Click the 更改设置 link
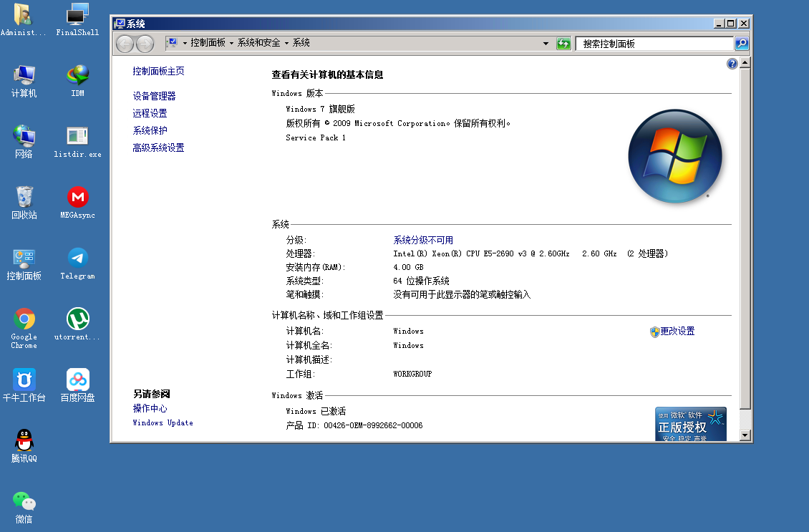 [x=677, y=332]
